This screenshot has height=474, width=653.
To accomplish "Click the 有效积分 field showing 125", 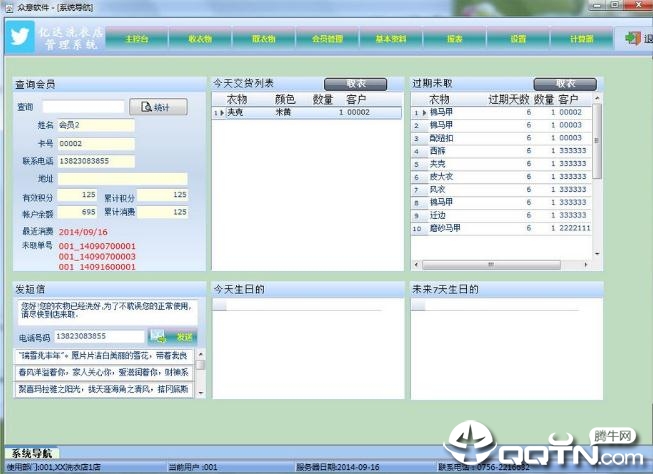I will coord(77,195).
